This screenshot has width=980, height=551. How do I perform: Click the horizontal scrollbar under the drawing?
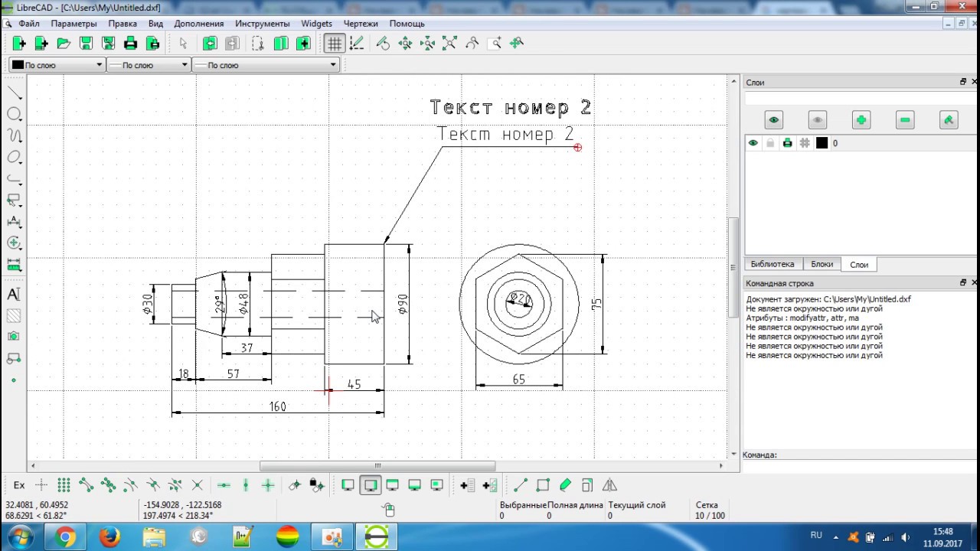coord(377,465)
